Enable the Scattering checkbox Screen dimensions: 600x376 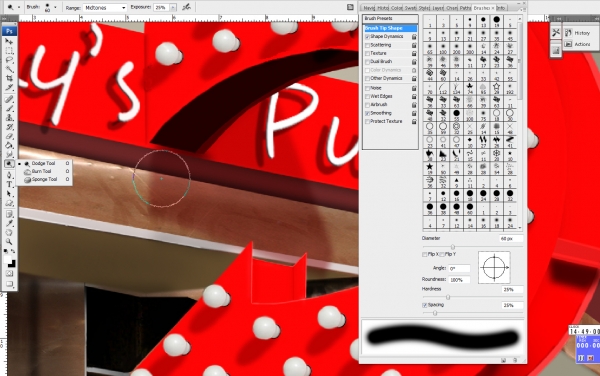(367, 45)
